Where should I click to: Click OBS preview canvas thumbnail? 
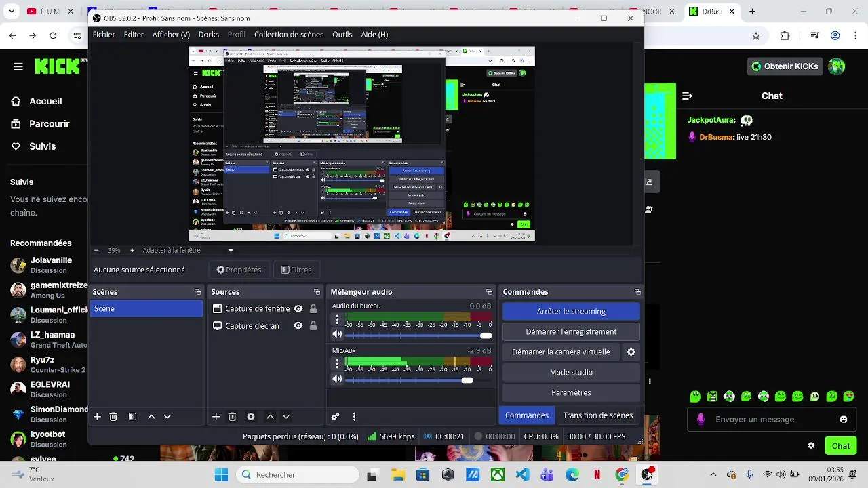pos(361,144)
